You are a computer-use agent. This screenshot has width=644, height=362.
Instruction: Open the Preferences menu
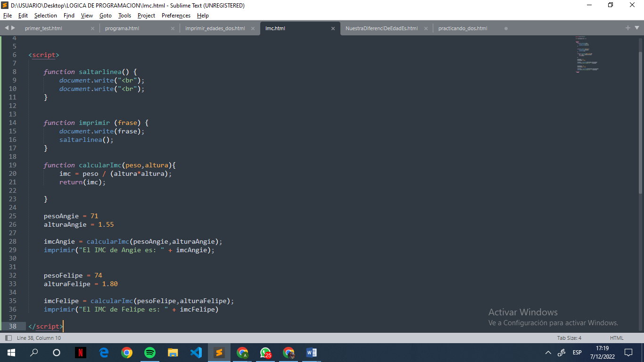(x=176, y=16)
